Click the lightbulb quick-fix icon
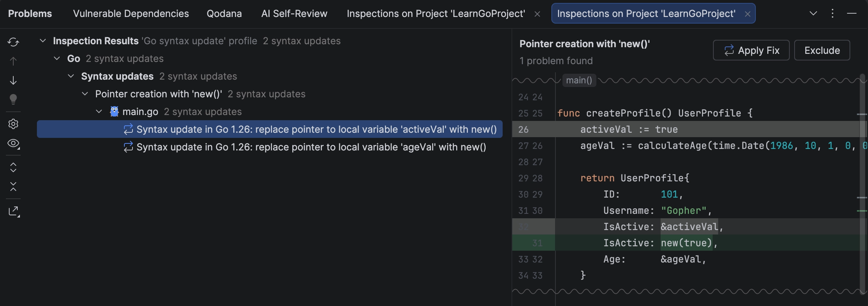 13,99
